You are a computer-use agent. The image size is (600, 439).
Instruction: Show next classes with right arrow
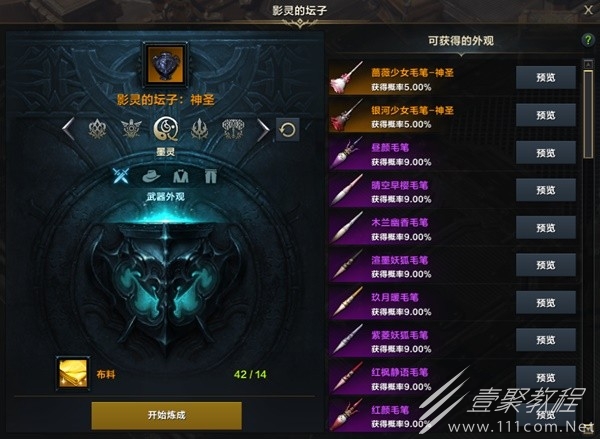pos(263,129)
